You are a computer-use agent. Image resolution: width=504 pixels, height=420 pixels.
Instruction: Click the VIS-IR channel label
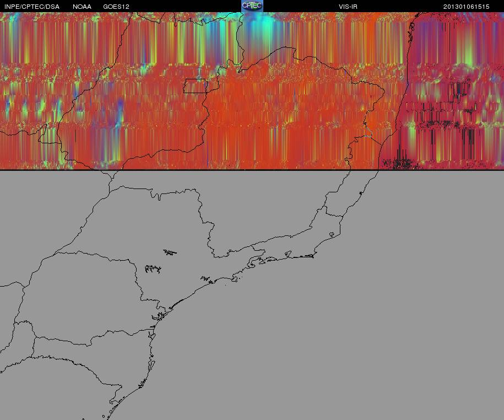tap(348, 7)
